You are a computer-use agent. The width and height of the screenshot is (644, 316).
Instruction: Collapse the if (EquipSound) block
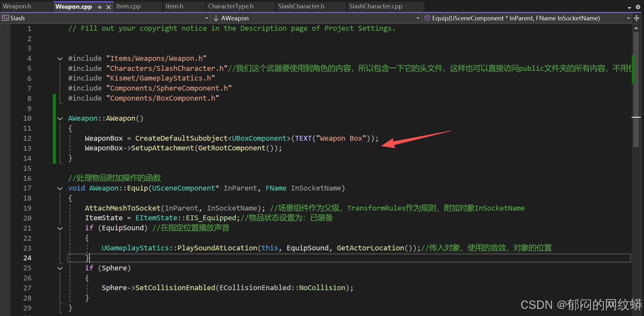pos(60,228)
